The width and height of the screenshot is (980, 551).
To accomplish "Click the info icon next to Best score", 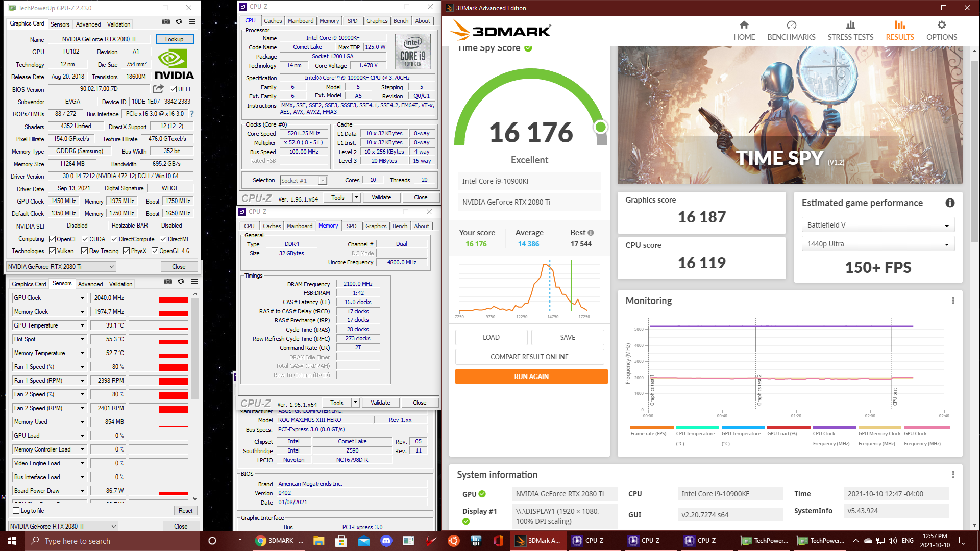I will 591,233.
